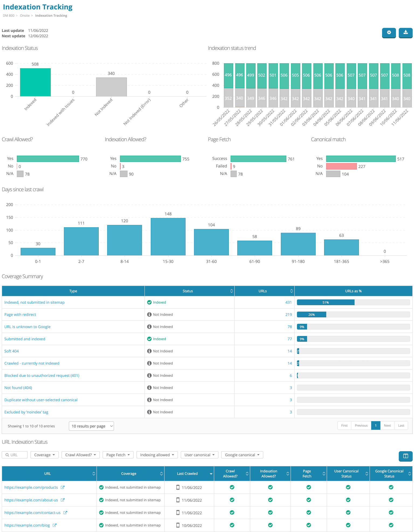Navigate to DM 800 breadcrumb item
The width and height of the screenshot is (415, 532).
[x=9, y=16]
